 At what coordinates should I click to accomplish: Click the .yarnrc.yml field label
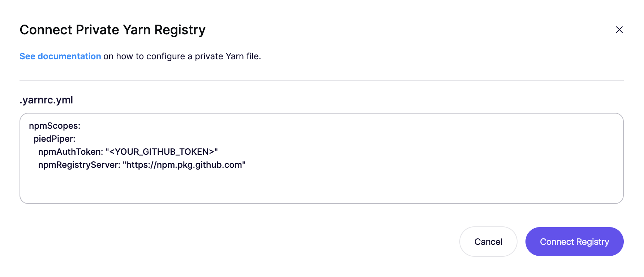46,100
